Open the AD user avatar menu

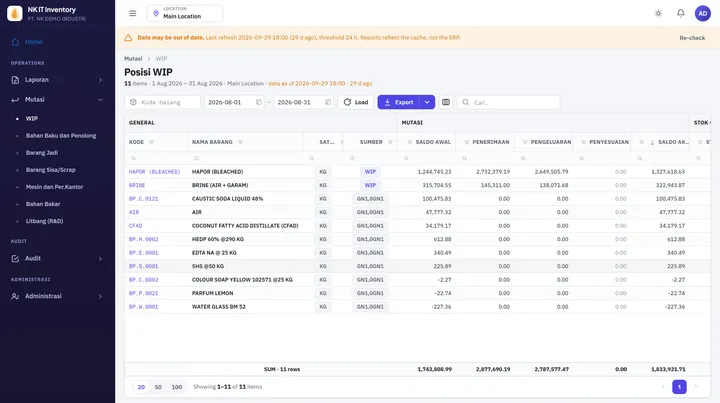(x=703, y=13)
